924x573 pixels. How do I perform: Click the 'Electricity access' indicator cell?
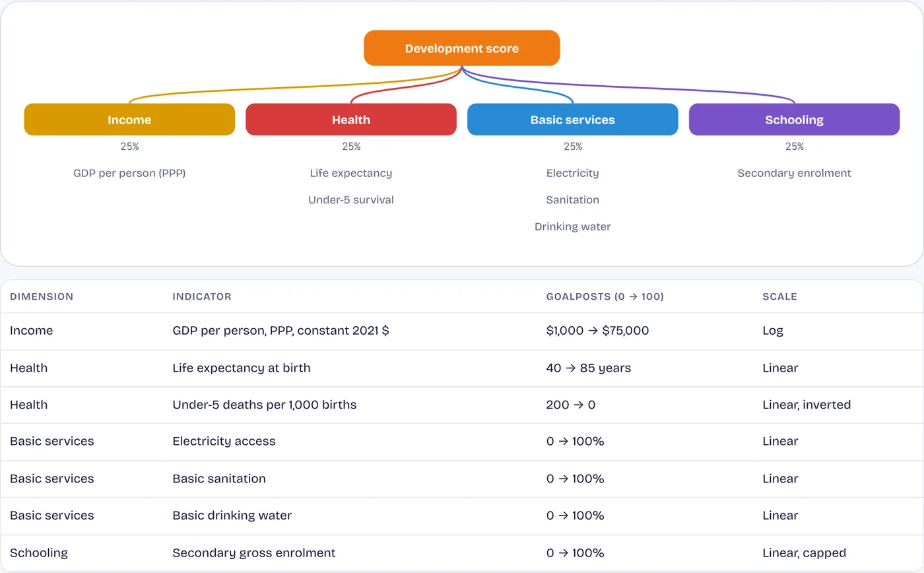tap(224, 441)
